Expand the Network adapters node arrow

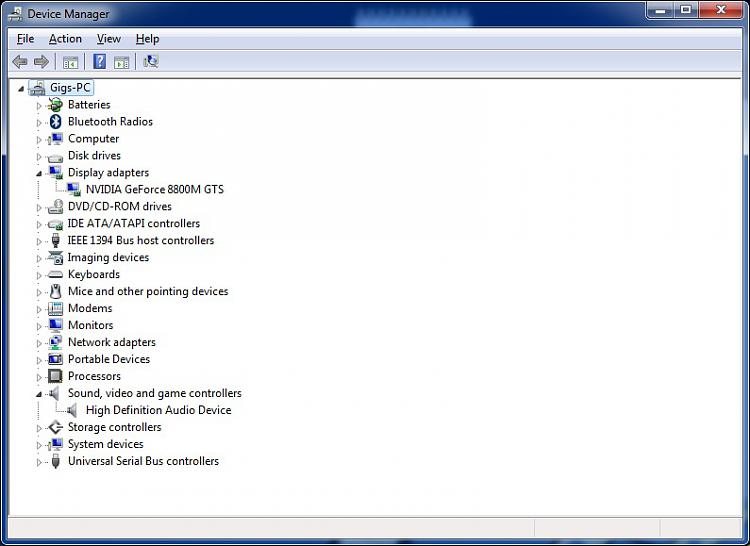(39, 343)
